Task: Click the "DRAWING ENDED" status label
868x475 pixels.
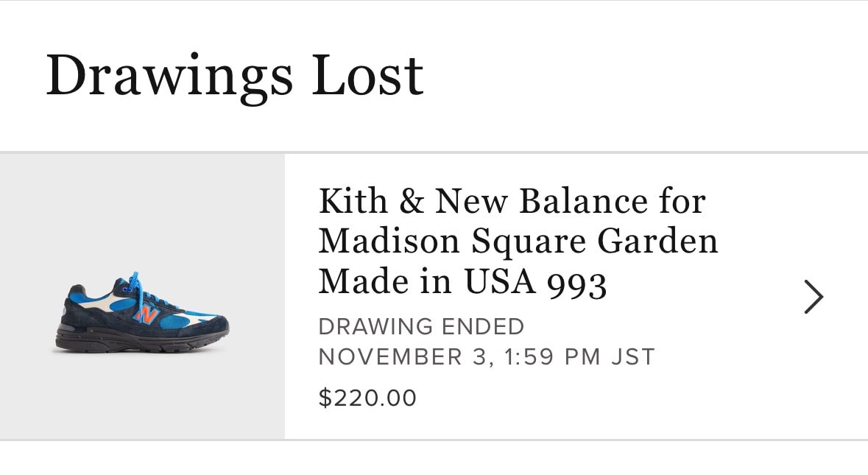Action: click(x=421, y=326)
